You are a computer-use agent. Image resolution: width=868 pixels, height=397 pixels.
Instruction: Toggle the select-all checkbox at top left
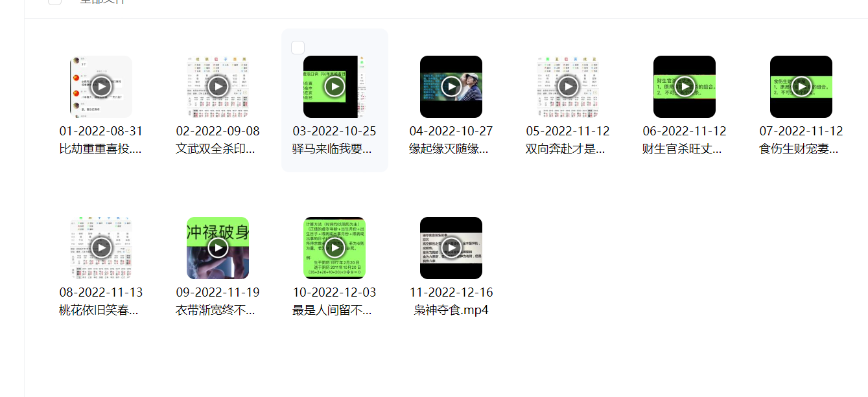pyautogui.click(x=55, y=1)
